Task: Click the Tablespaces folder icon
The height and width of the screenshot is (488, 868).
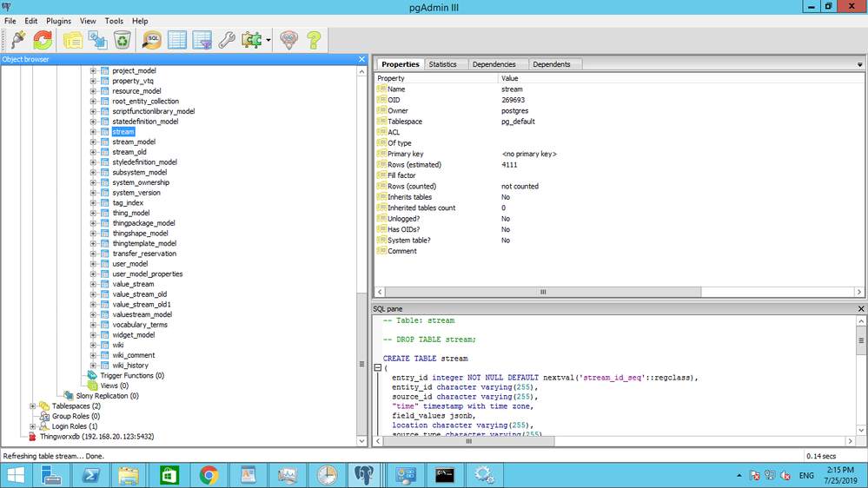Action: [x=44, y=406]
